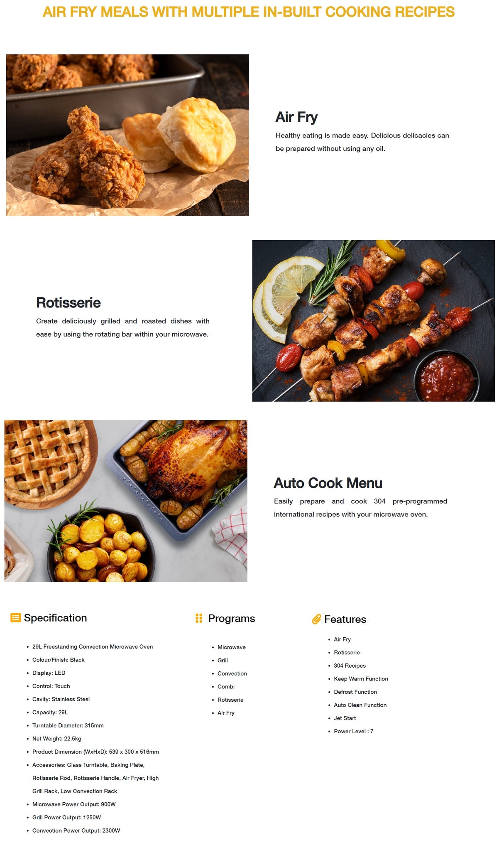The height and width of the screenshot is (850, 504).
Task: Click the Jet Start feature item
Action: [x=345, y=718]
